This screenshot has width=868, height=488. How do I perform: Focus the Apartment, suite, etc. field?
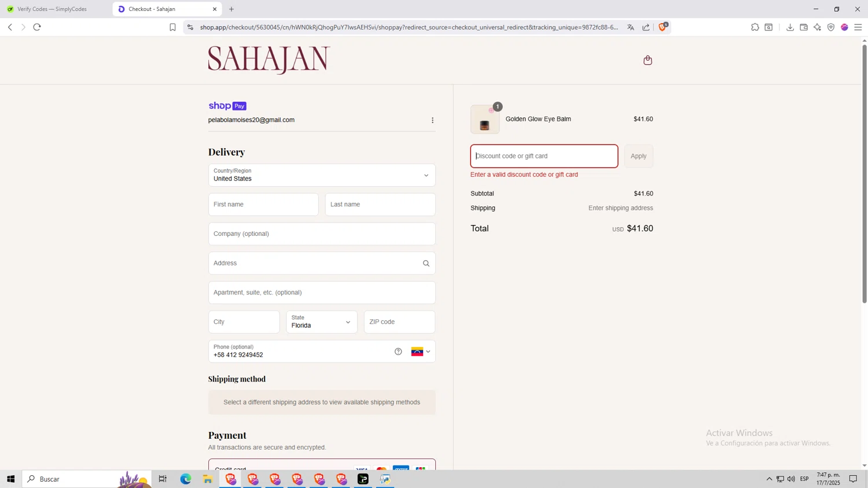coord(322,293)
